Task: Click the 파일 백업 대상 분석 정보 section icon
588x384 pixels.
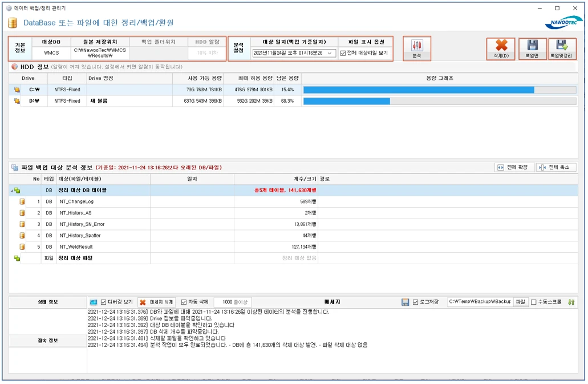Action: (15, 167)
